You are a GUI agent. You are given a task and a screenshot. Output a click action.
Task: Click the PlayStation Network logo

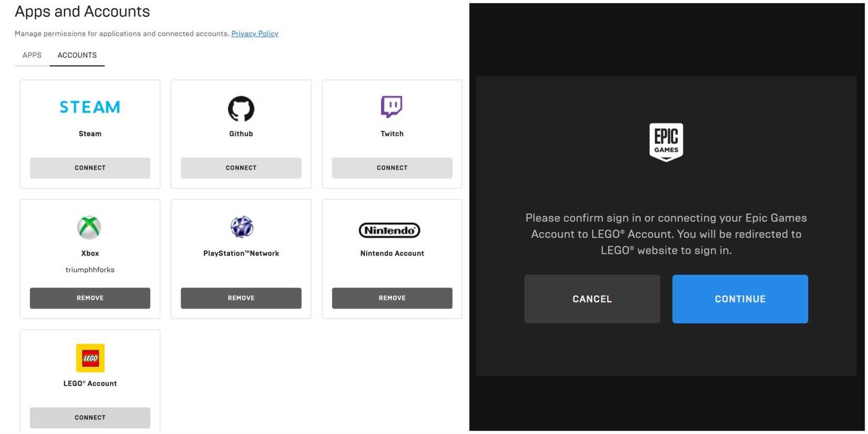241,227
